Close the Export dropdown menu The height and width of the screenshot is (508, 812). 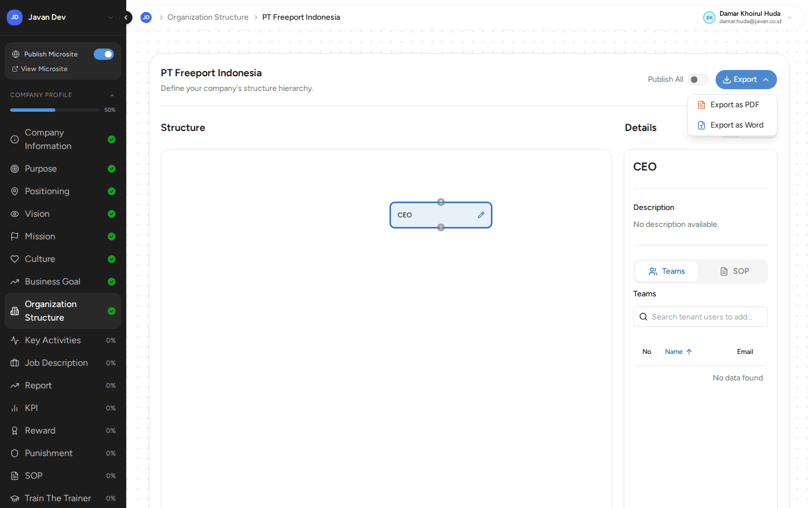pyautogui.click(x=746, y=80)
